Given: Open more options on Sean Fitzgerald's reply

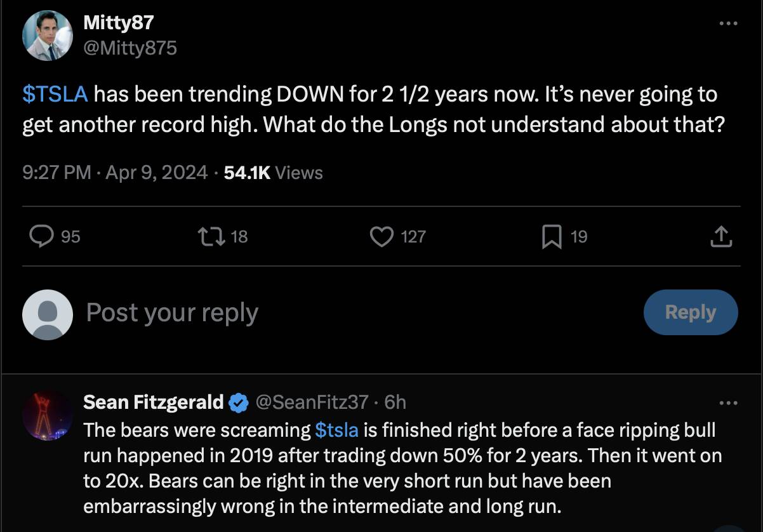Looking at the screenshot, I should point(728,402).
